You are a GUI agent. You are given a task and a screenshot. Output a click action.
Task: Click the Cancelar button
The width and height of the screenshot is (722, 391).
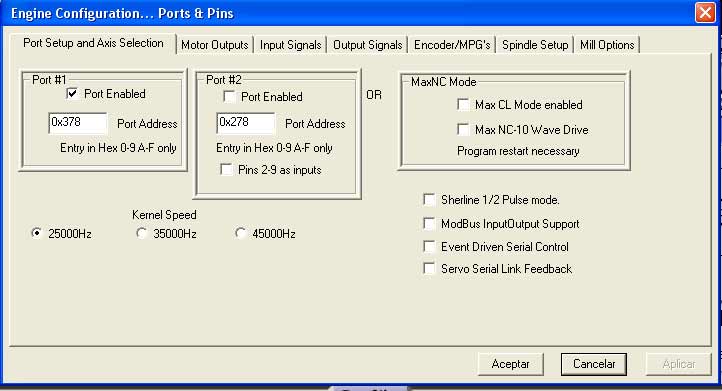(594, 364)
